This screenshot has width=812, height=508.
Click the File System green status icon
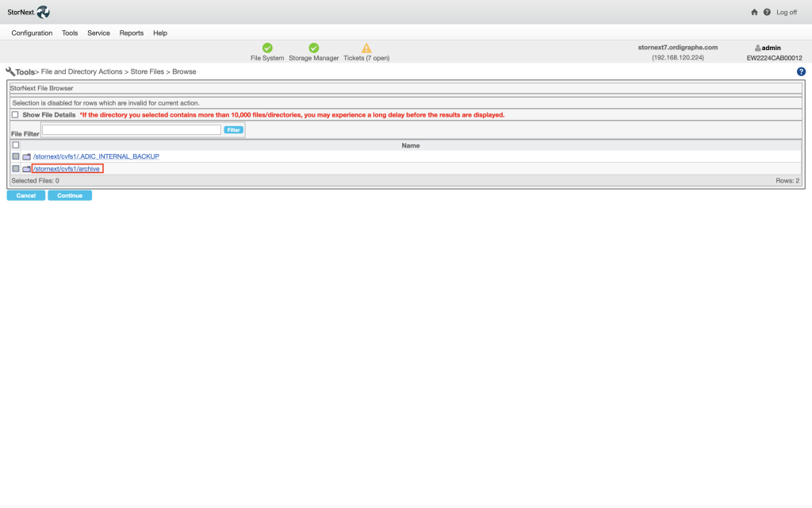coord(267,48)
